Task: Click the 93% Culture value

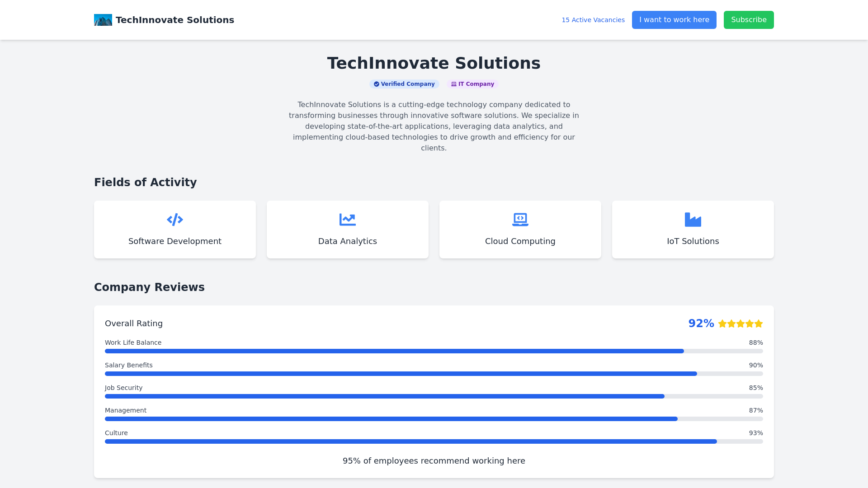Action: coord(756,433)
